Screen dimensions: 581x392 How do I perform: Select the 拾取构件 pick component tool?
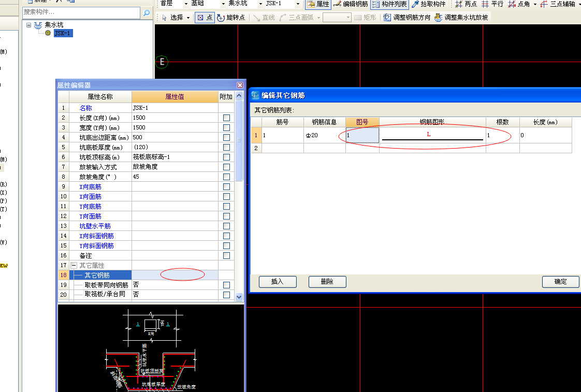click(x=429, y=4)
